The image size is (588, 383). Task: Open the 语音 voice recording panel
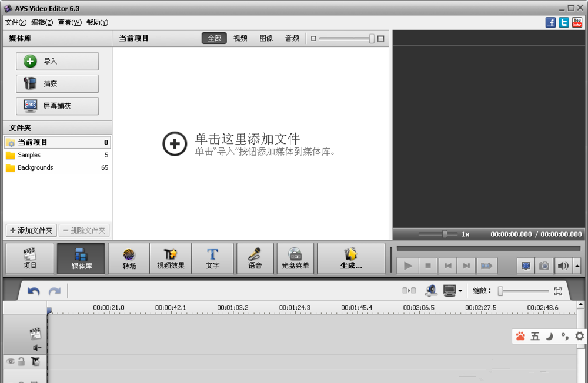(255, 258)
